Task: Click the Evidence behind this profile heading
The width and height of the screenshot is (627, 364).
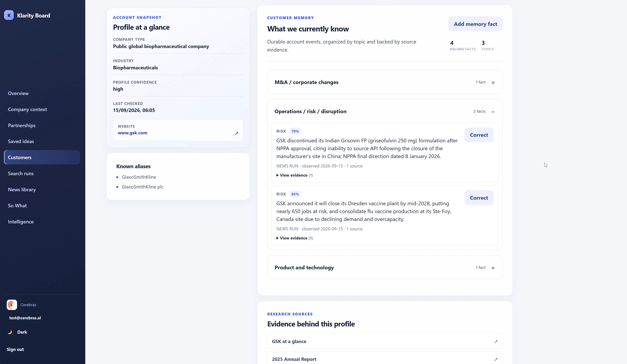Action: point(311,324)
